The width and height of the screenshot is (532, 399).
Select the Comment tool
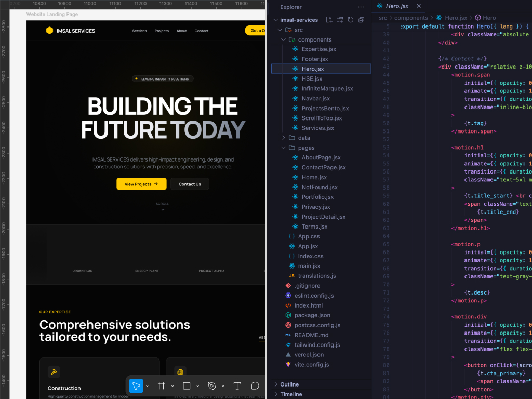click(x=255, y=386)
